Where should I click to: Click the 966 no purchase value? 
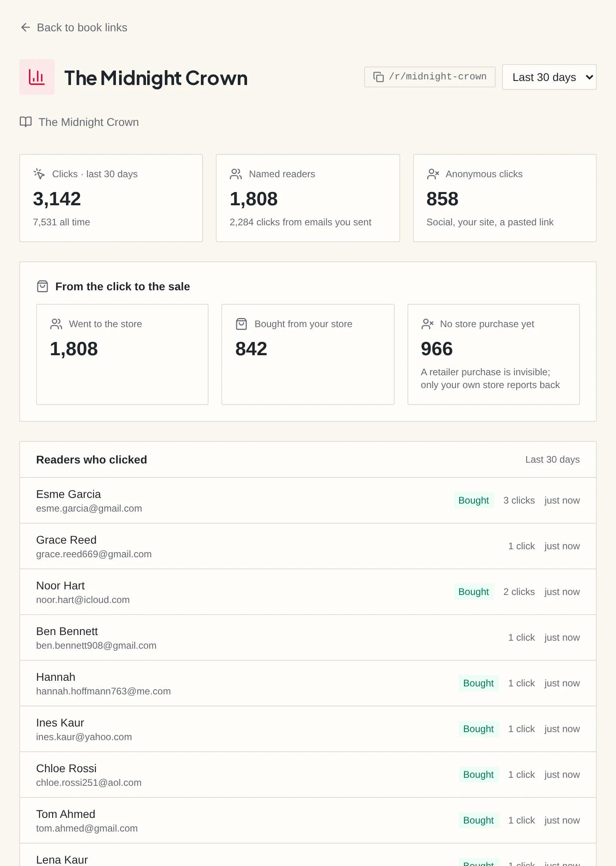437,349
